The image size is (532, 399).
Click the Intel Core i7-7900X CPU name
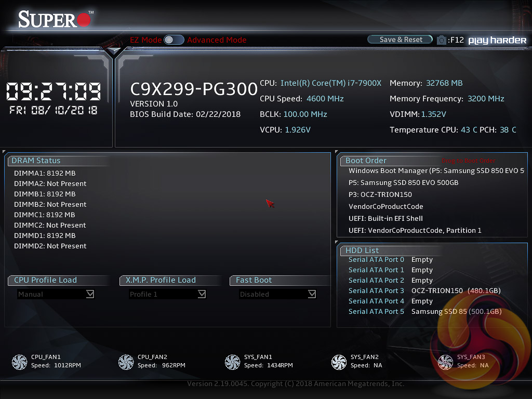331,83
